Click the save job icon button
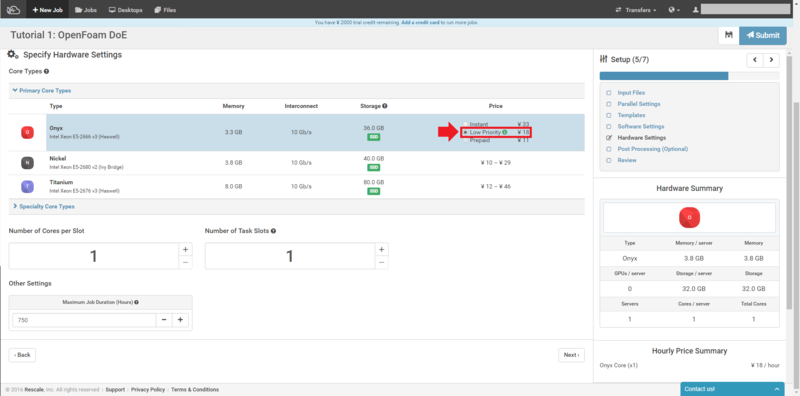800x396 pixels. click(x=729, y=35)
